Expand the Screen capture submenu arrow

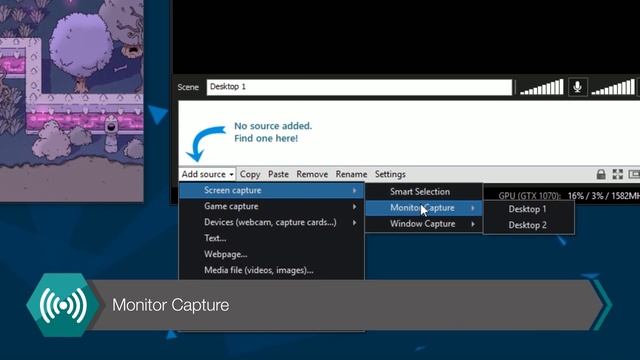(354, 191)
